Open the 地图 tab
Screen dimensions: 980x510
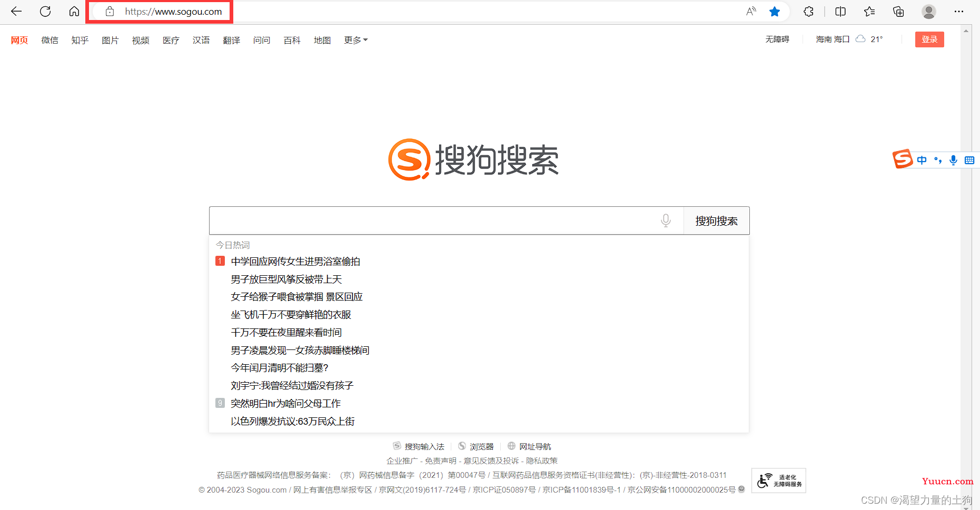(322, 40)
